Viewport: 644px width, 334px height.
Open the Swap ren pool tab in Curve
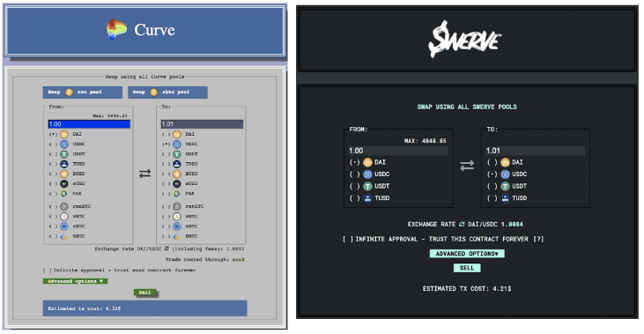click(x=83, y=92)
